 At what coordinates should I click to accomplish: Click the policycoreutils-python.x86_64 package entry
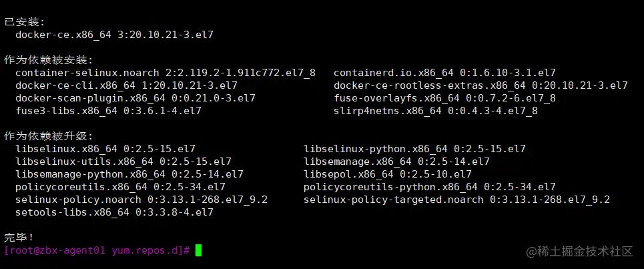tap(429, 187)
